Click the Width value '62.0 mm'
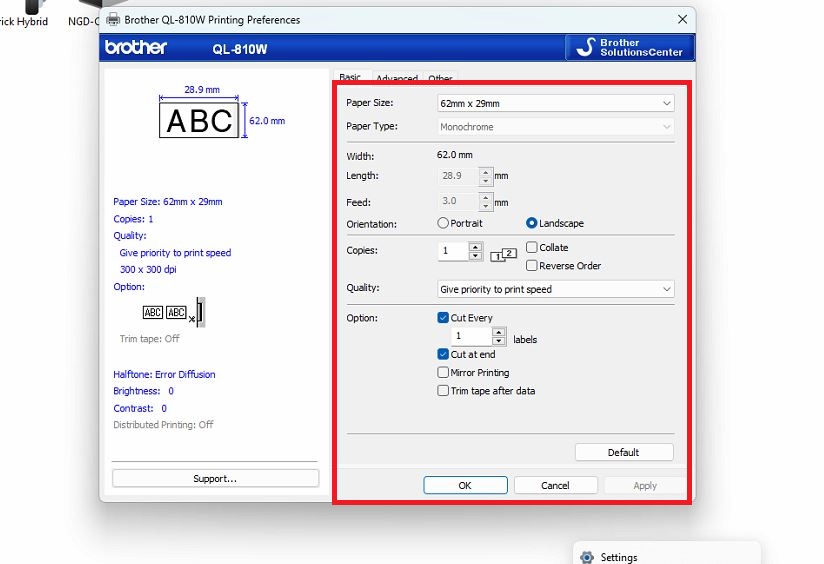This screenshot has height=564, width=824. [x=455, y=155]
